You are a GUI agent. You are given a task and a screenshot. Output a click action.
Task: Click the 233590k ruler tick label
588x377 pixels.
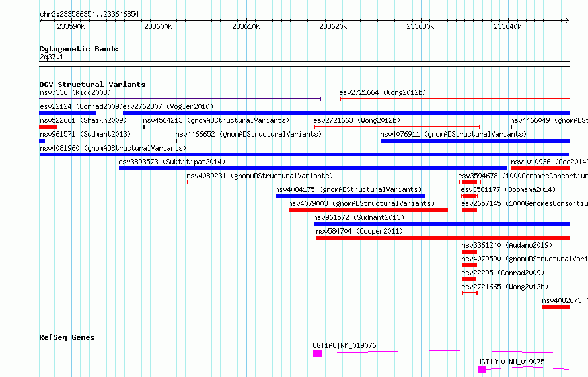tap(71, 26)
